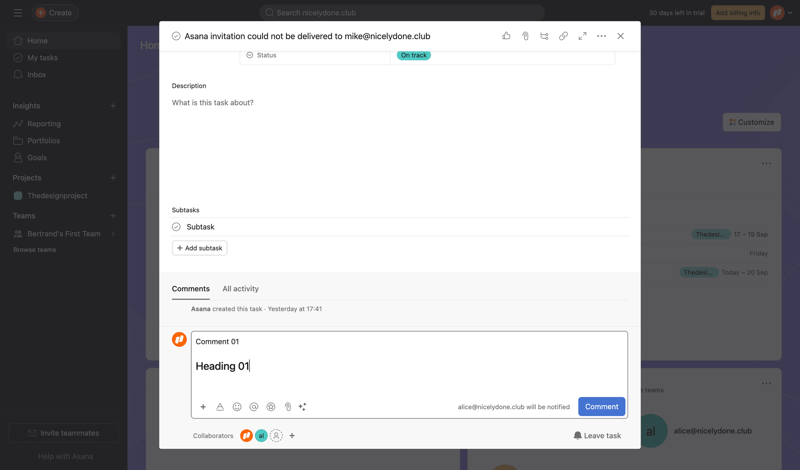This screenshot has width=800, height=470.
Task: Open three-dot menu of the upper Home widget
Action: (766, 163)
